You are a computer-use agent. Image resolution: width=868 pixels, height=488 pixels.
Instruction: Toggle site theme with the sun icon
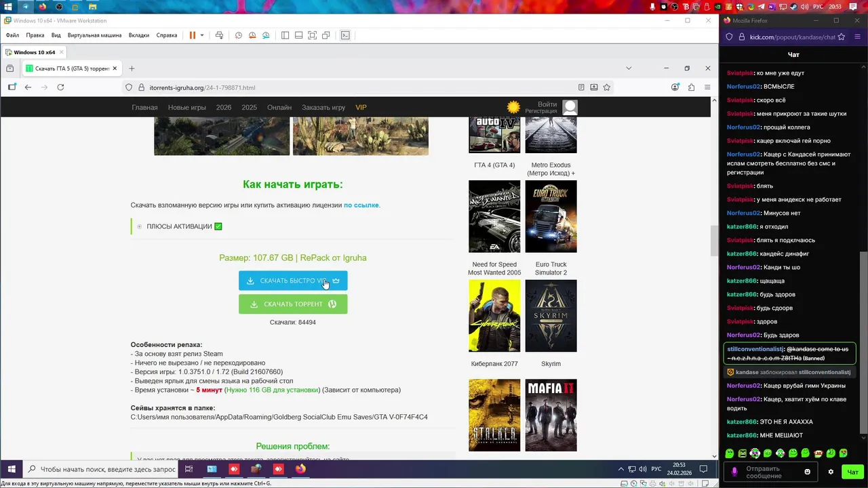pyautogui.click(x=514, y=107)
